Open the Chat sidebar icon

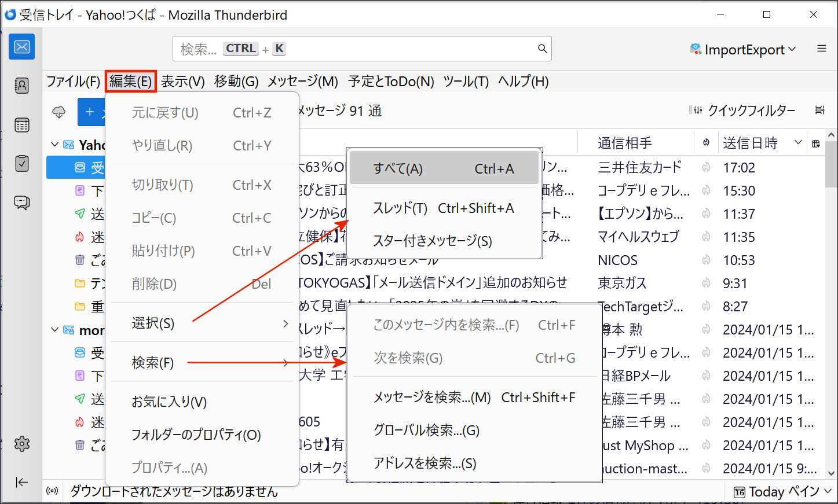[x=21, y=203]
